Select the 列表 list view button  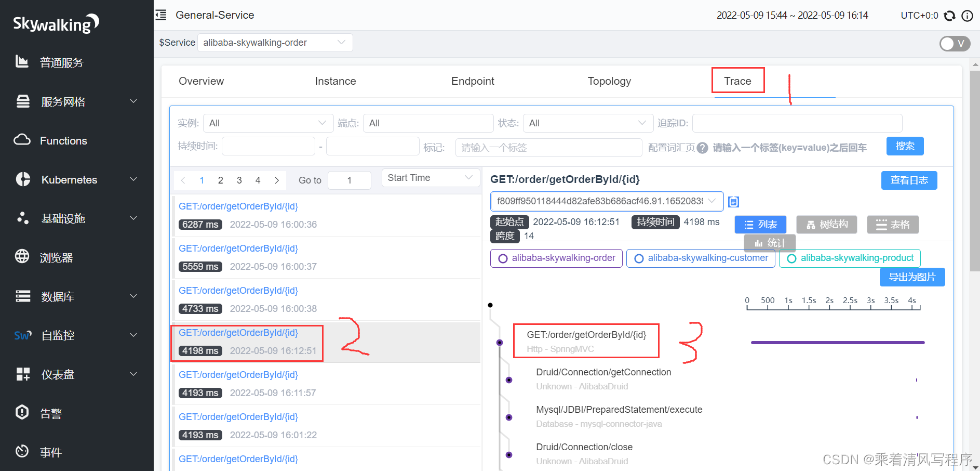760,225
